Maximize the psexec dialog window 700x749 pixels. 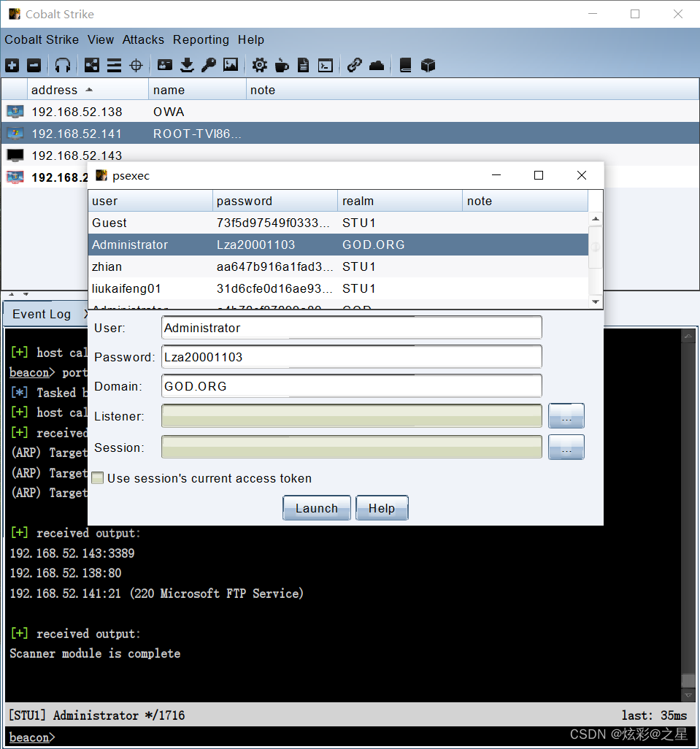[539, 175]
